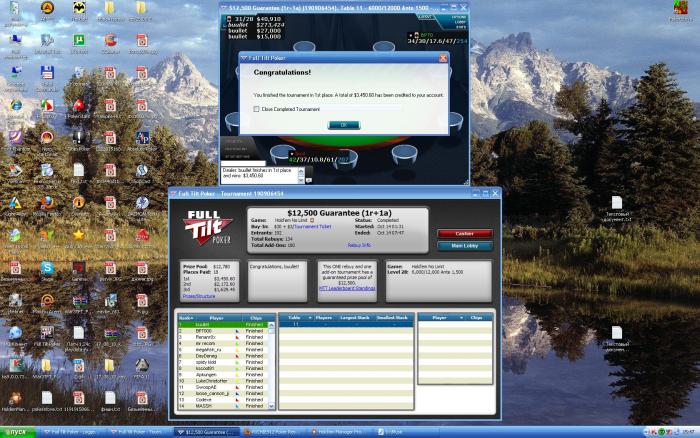700x438 pixels.
Task: Open the Nero desktop shortcut
Action: coord(47,138)
